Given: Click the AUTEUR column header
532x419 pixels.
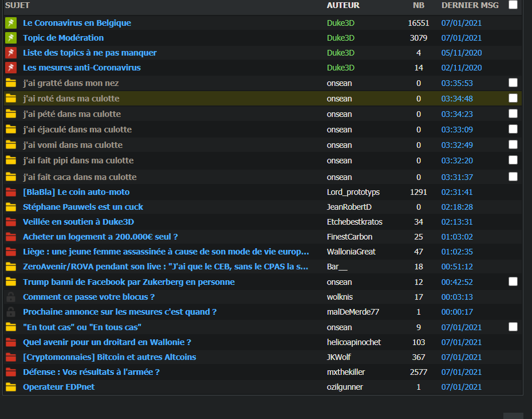Looking at the screenshot, I should tap(343, 5).
